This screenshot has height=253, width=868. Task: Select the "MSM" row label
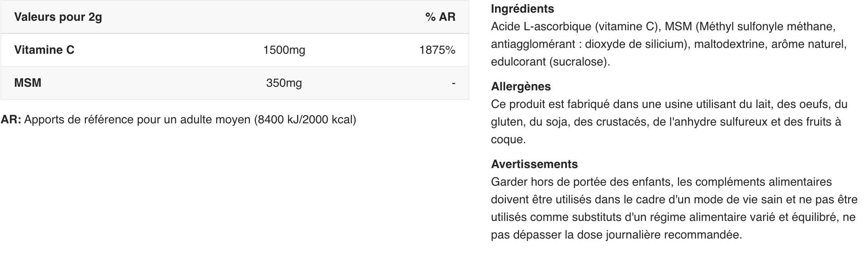click(x=28, y=83)
